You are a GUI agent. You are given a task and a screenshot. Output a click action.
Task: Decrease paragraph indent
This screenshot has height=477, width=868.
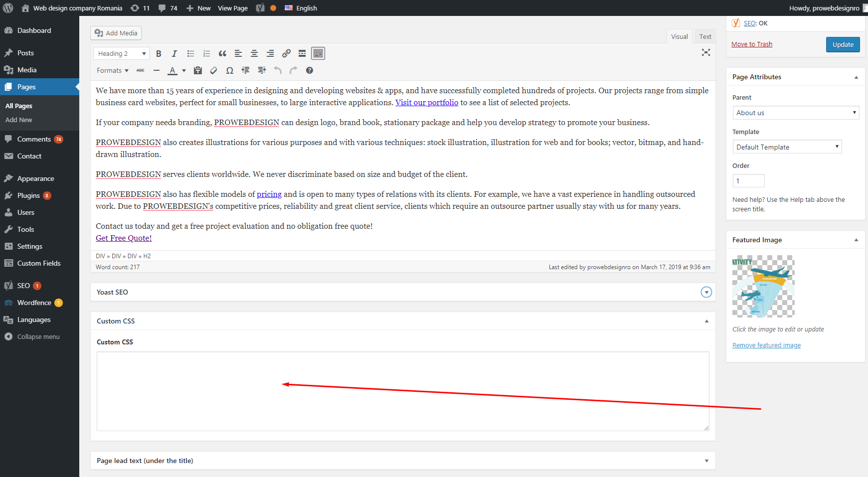(246, 70)
